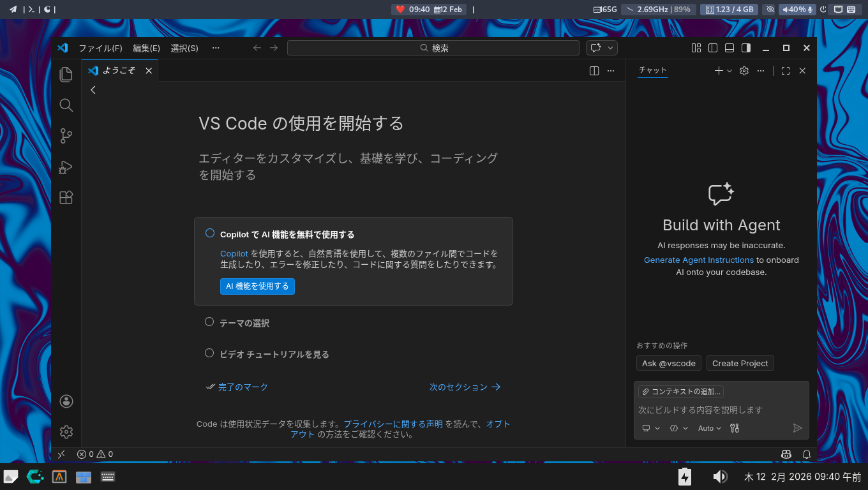Open the プライバシーに関する声明 link
Image resolution: width=868 pixels, height=490 pixels.
pos(393,424)
